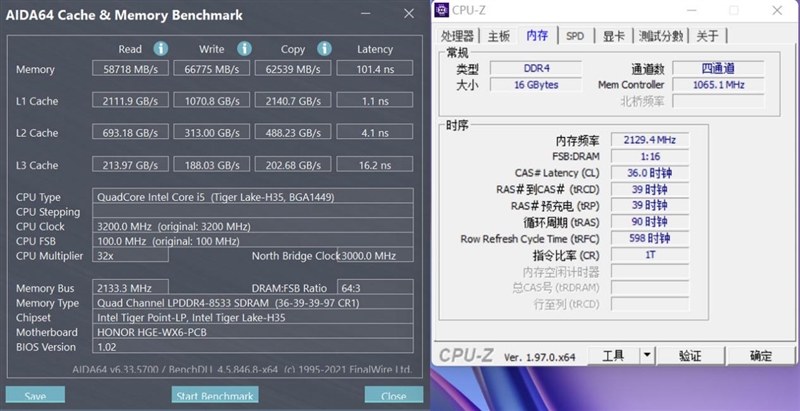
Task: Select L1 Cache Read value 2111.9 GB/s
Action: (x=130, y=100)
